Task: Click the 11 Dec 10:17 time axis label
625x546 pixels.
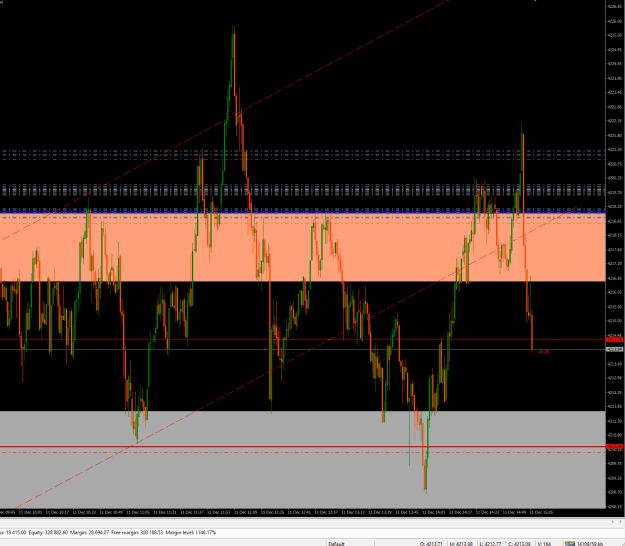Action: click(57, 512)
